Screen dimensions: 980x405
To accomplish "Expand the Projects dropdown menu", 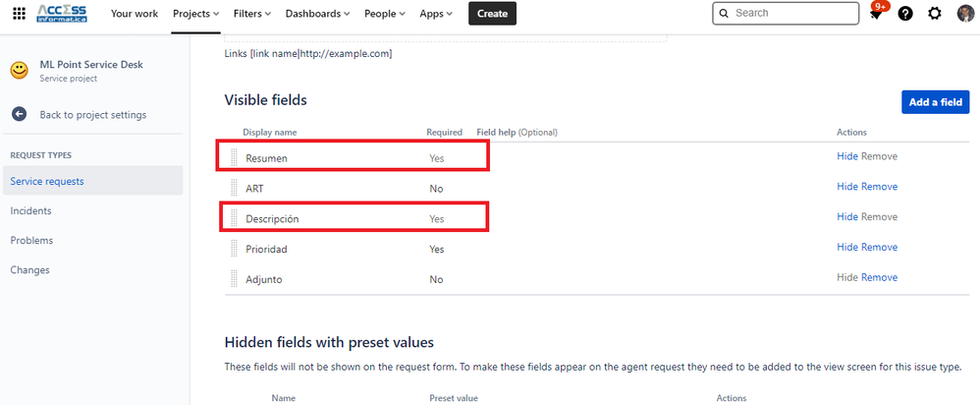I will [196, 13].
